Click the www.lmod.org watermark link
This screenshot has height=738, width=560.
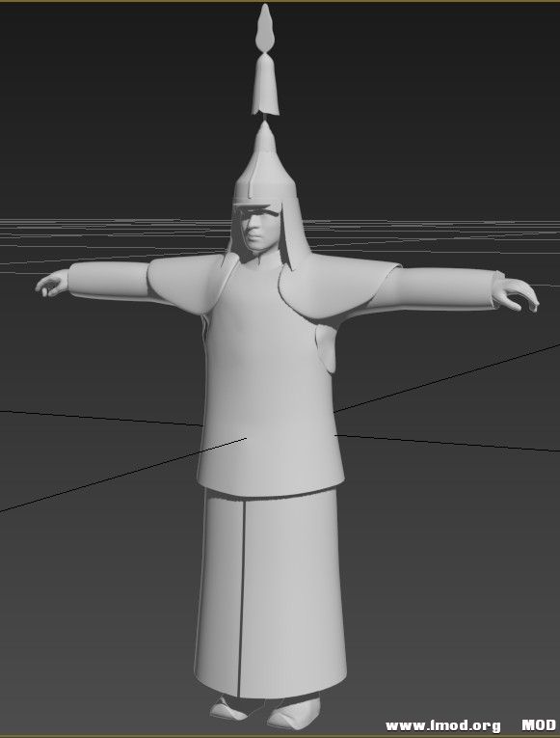pyautogui.click(x=443, y=725)
